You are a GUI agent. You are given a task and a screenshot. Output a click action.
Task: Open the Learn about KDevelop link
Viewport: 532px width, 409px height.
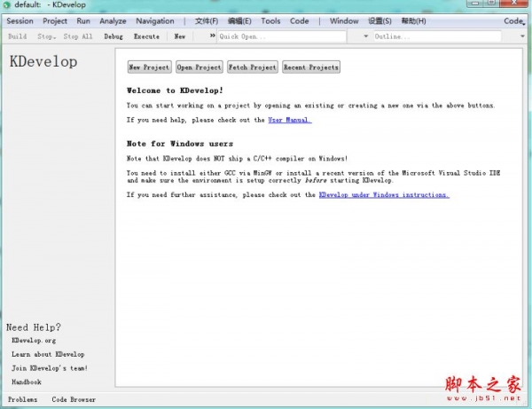(x=48, y=354)
